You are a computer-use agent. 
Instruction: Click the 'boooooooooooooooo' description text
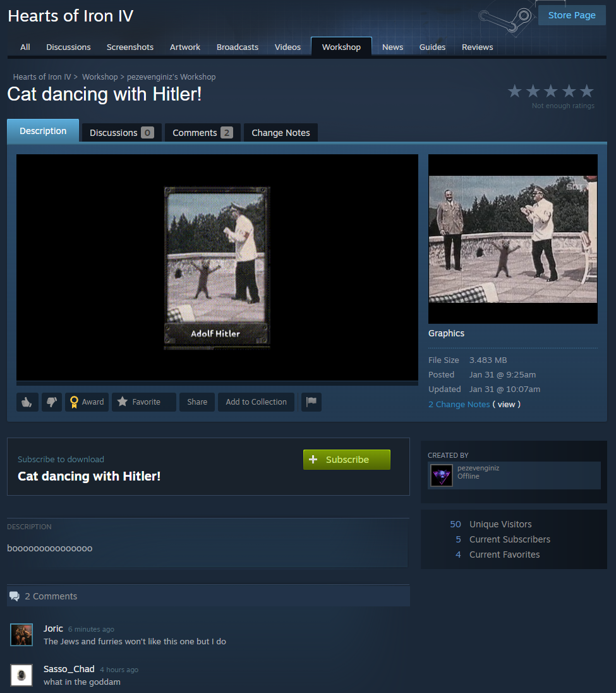coord(49,548)
